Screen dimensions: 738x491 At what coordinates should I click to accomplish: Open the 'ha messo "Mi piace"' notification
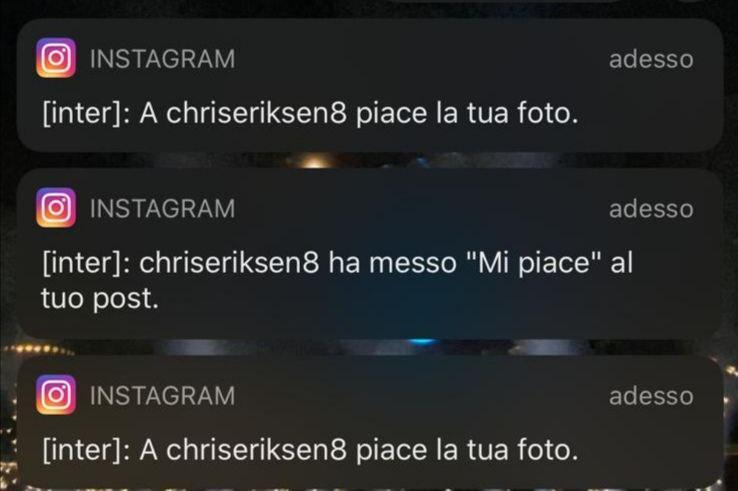click(x=370, y=254)
